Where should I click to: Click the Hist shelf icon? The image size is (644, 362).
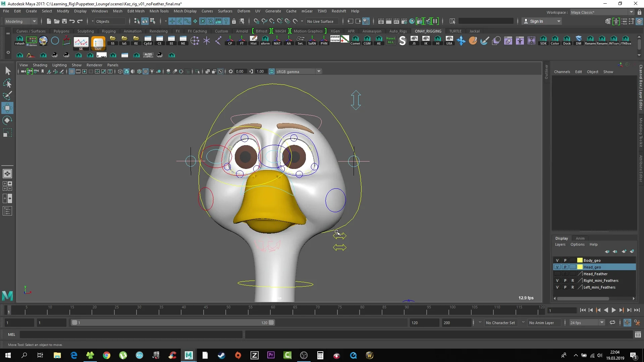pos(254,41)
